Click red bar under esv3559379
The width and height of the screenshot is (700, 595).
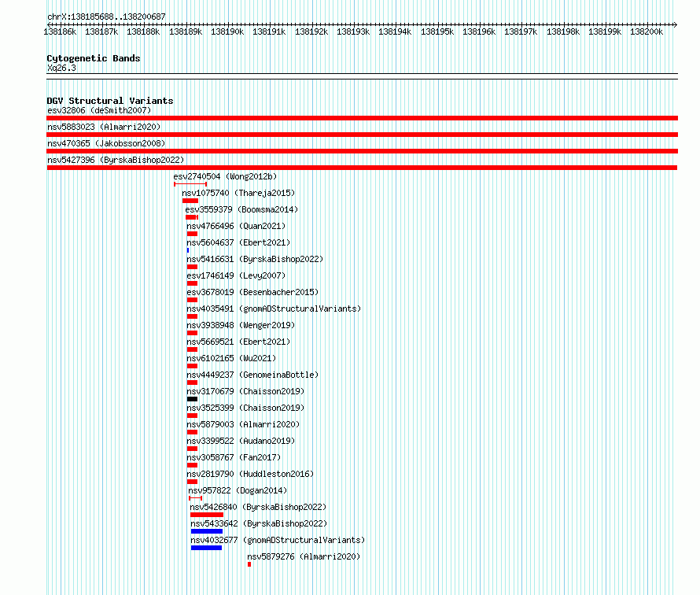(x=192, y=217)
